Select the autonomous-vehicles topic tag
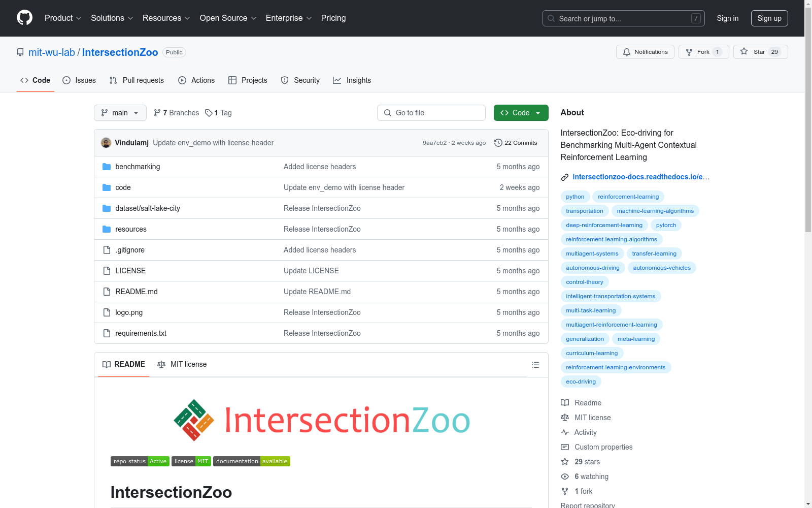Viewport: 812px width, 508px height. pyautogui.click(x=662, y=268)
